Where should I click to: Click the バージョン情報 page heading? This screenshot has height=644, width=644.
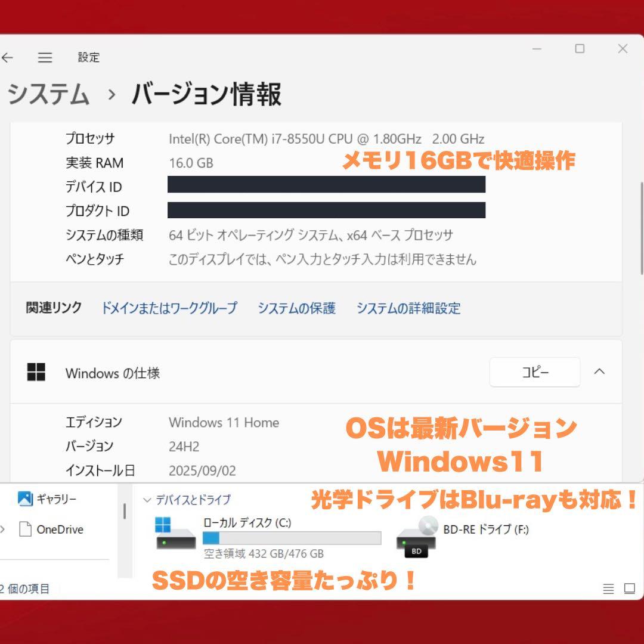tap(206, 94)
